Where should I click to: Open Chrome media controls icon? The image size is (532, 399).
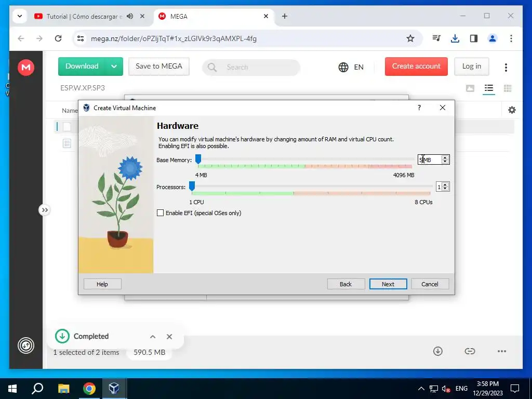[x=436, y=38]
